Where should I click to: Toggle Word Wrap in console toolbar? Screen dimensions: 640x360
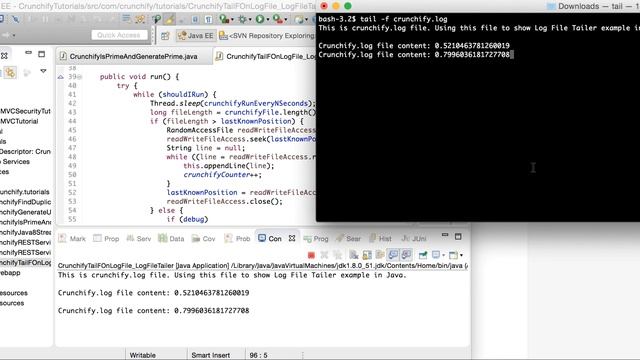click(x=380, y=255)
